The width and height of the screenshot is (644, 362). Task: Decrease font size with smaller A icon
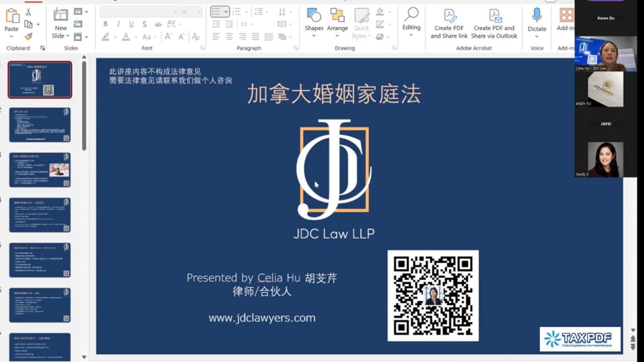(182, 36)
